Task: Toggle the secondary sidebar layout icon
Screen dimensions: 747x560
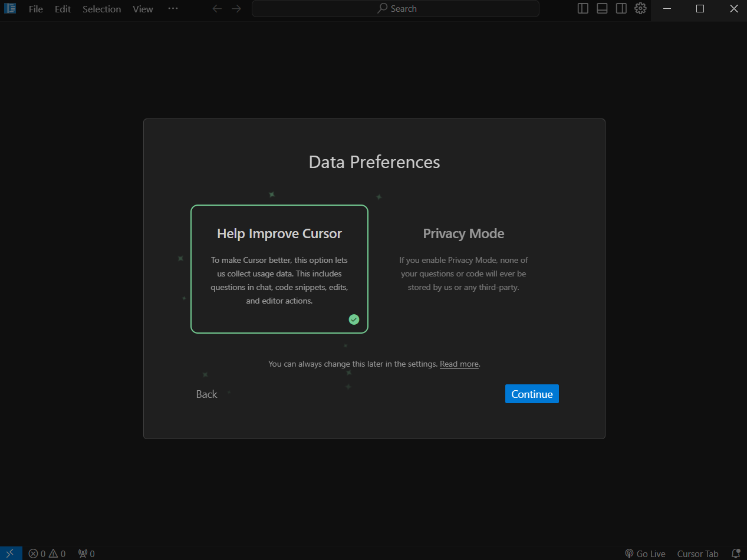Action: coord(621,9)
